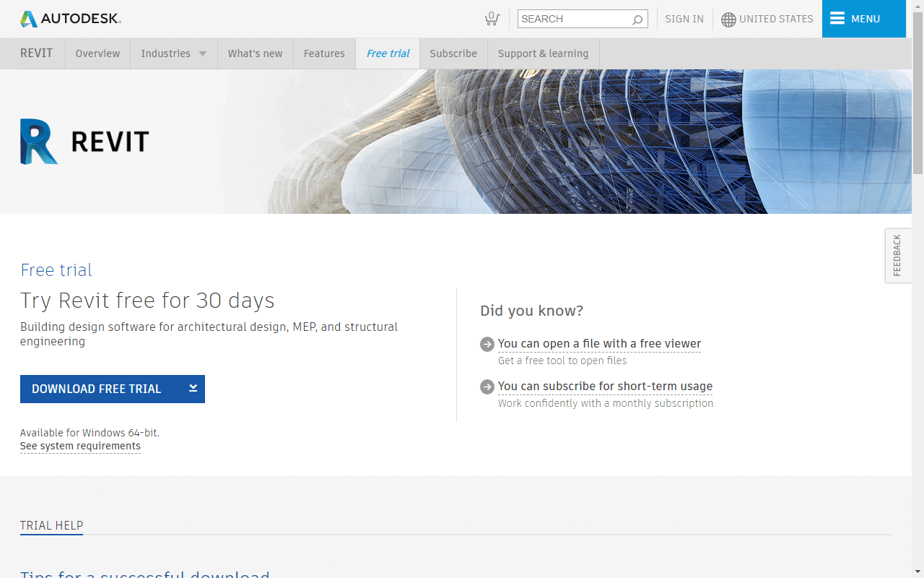924x578 pixels.
Task: Open the FEEDBACK side tab
Action: (897, 255)
